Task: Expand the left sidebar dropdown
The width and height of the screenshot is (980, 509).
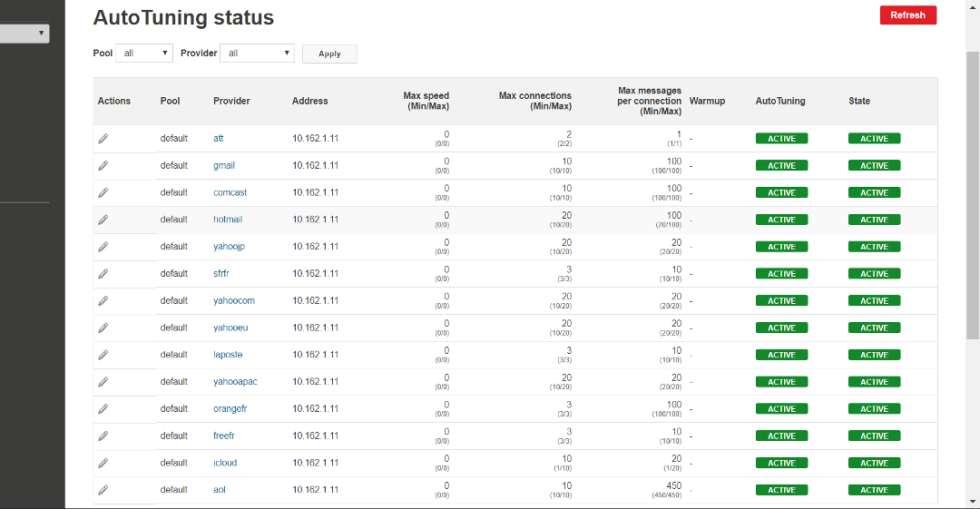Action: pos(24,34)
